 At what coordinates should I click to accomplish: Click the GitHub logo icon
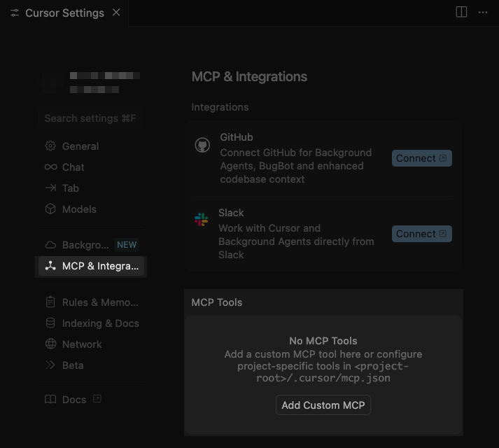pos(202,145)
